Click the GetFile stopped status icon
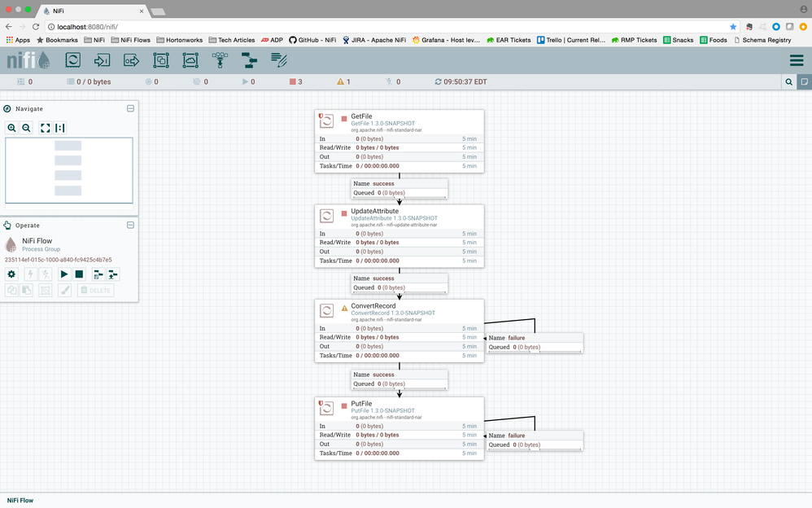812x508 pixels. point(344,119)
